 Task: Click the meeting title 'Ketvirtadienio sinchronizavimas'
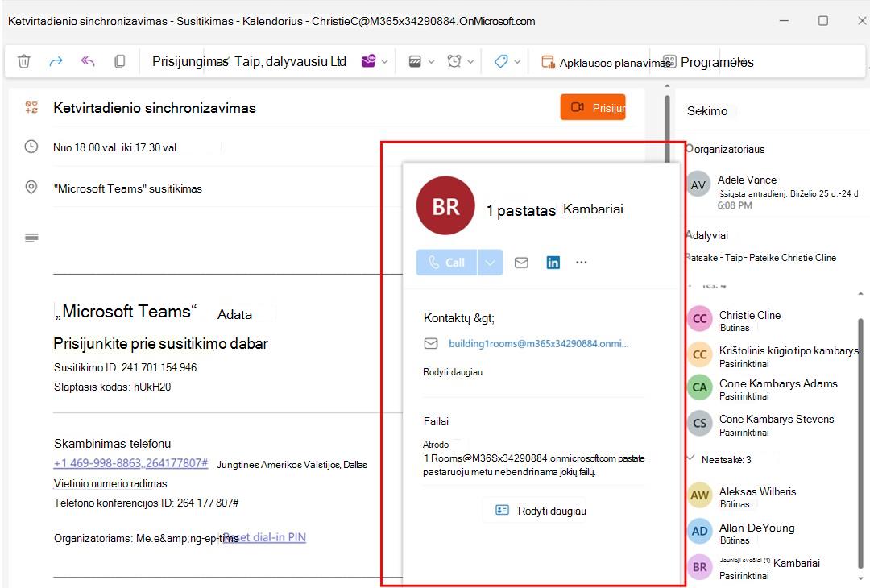154,108
